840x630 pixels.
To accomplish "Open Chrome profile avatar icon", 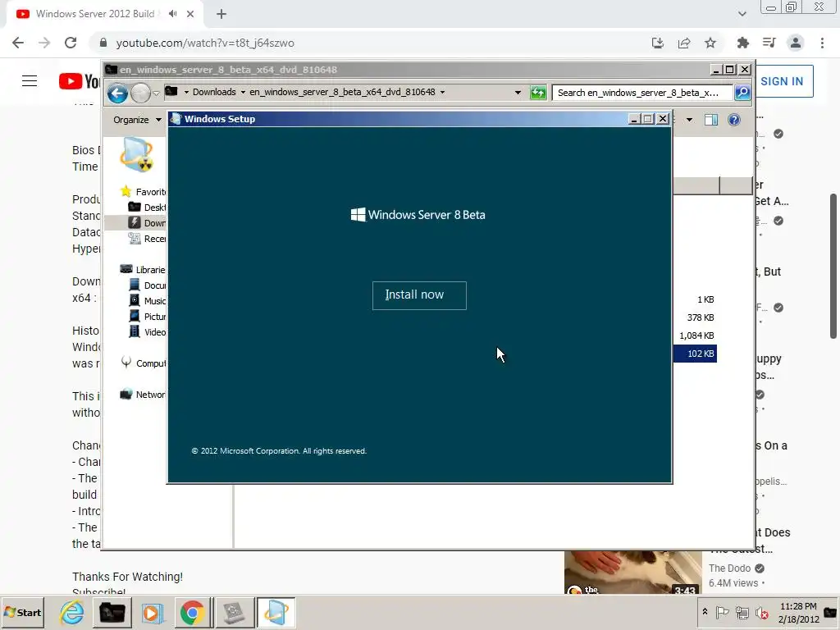I will pyautogui.click(x=796, y=43).
